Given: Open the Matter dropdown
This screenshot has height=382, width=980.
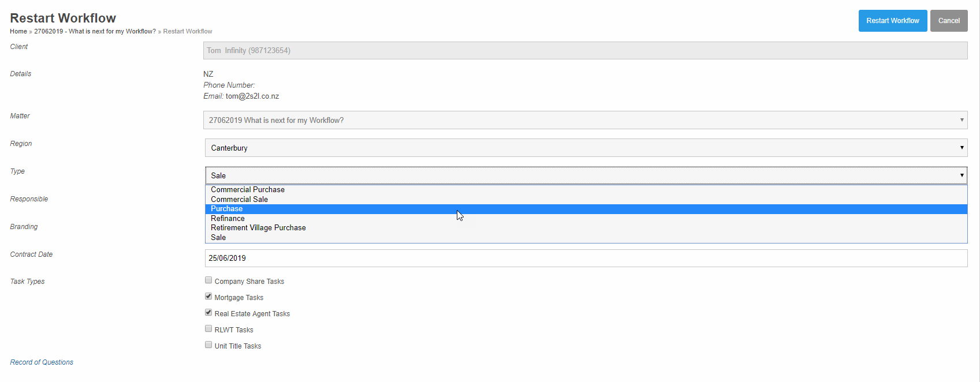Looking at the screenshot, I should (x=586, y=120).
